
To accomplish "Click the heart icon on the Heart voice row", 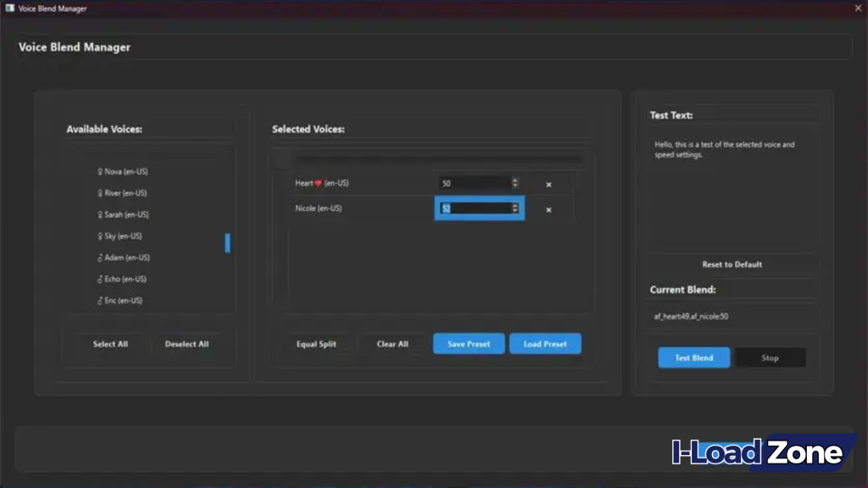I will click(317, 183).
